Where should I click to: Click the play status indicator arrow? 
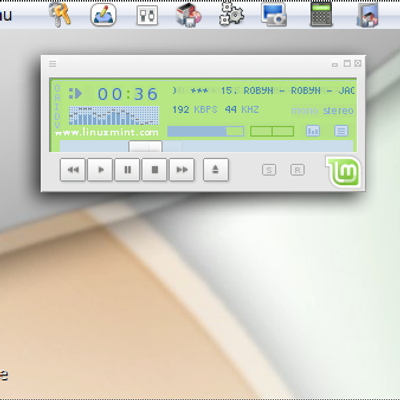click(76, 93)
